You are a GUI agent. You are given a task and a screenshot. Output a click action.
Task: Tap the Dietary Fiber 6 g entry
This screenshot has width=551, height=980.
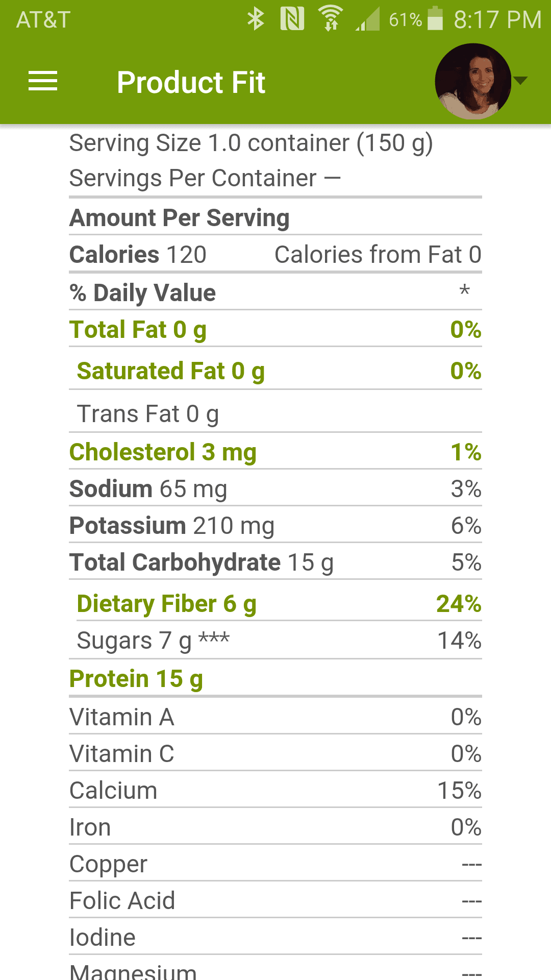166,604
